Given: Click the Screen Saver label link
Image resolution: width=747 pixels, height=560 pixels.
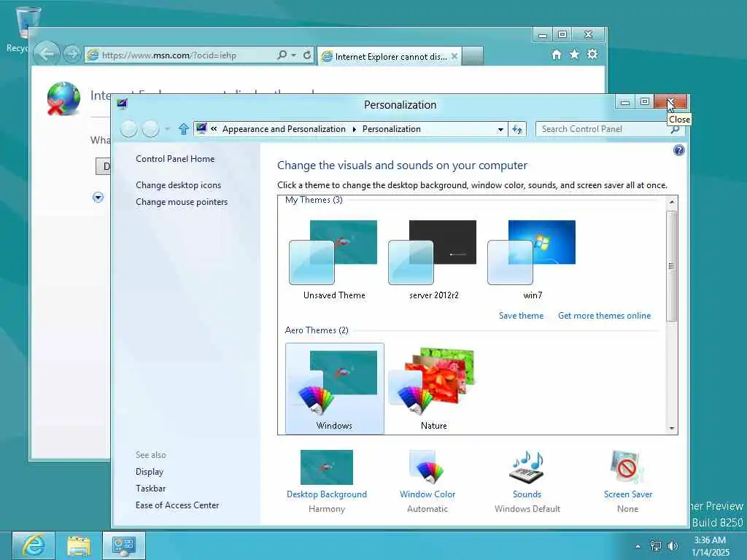Looking at the screenshot, I should (627, 494).
